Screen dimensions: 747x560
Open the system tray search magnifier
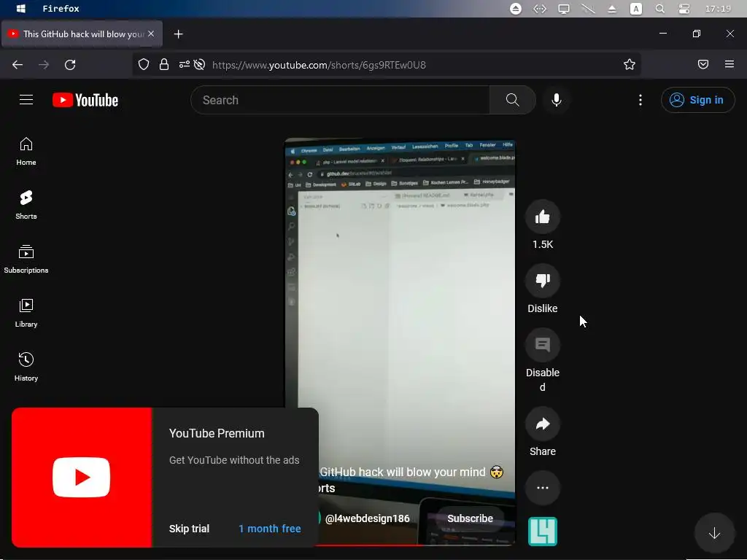click(659, 9)
